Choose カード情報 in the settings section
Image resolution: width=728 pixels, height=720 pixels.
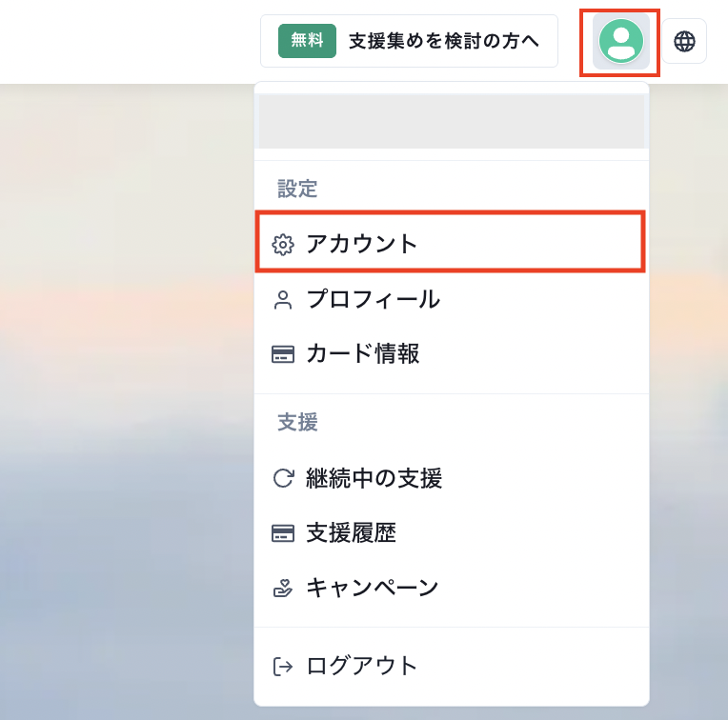coord(362,355)
